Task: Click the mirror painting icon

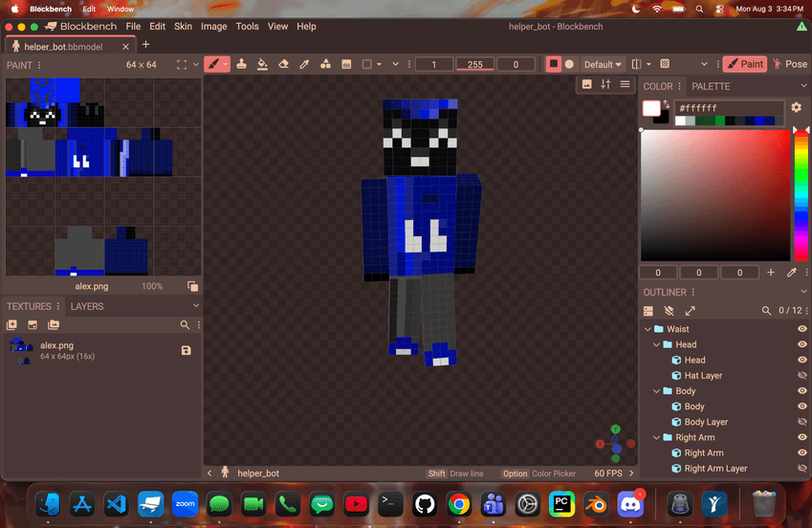Action: pos(636,64)
